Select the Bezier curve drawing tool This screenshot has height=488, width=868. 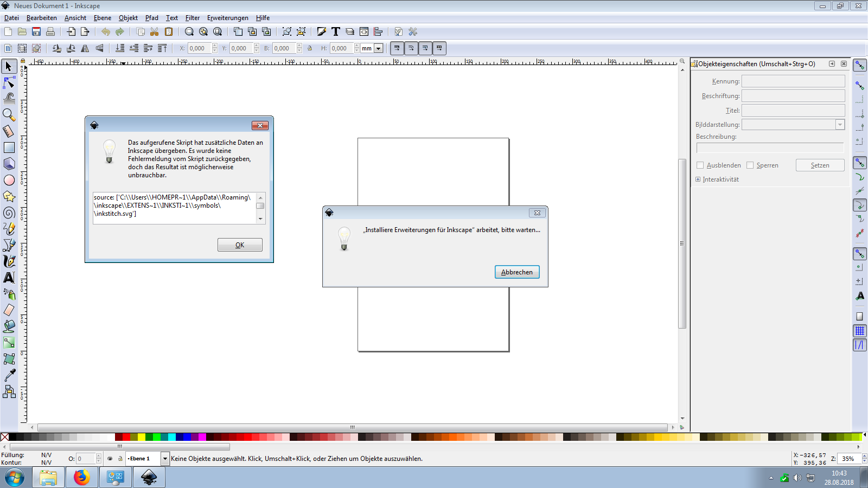pos(9,245)
